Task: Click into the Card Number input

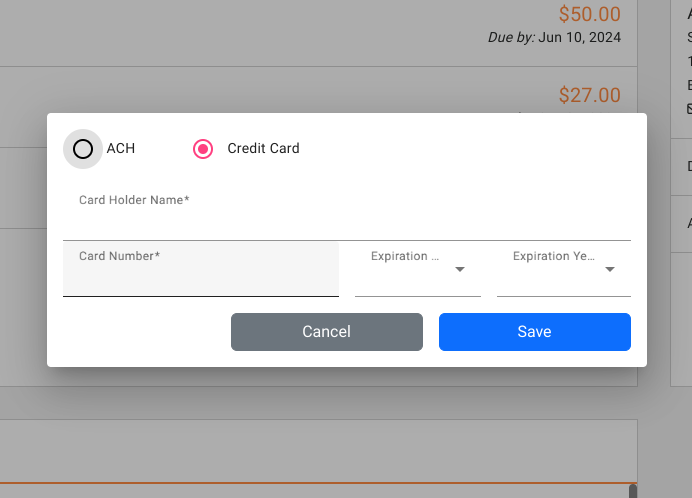Action: [x=200, y=280]
